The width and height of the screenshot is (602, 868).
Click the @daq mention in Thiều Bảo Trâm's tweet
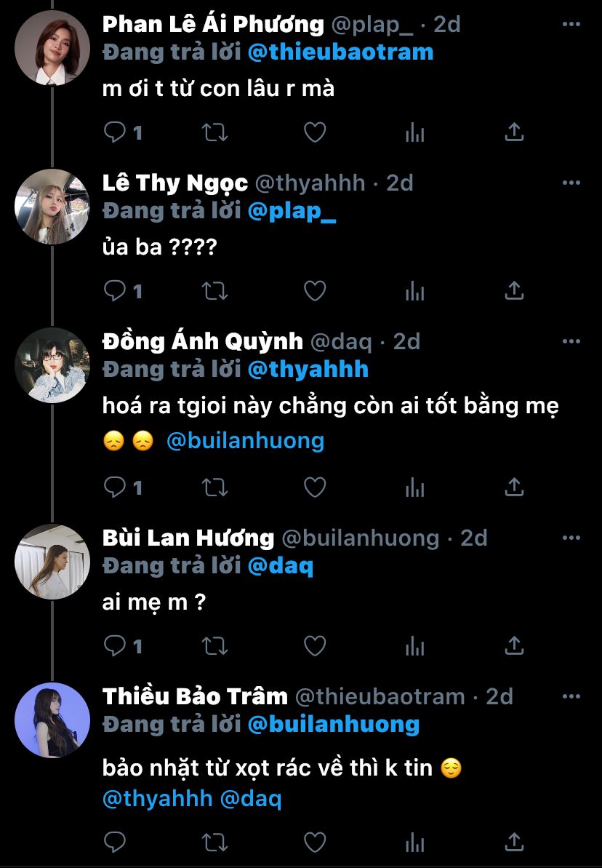[x=250, y=798]
